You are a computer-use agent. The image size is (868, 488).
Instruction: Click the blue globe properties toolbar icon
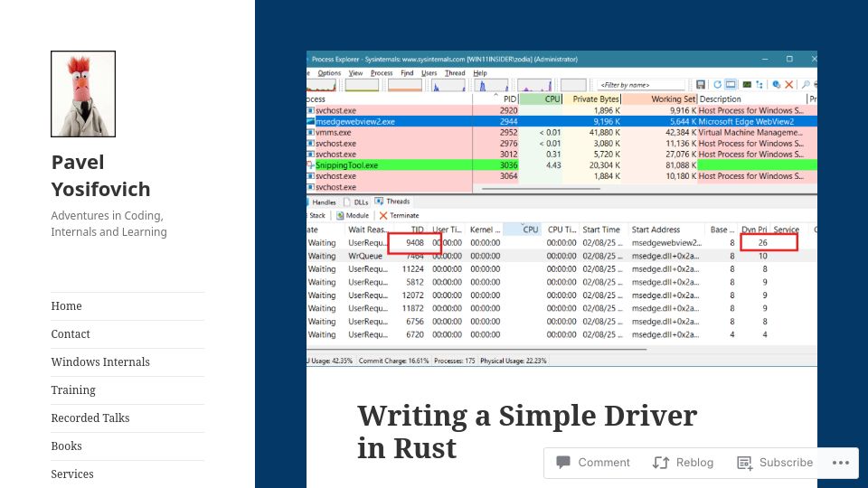[776, 85]
